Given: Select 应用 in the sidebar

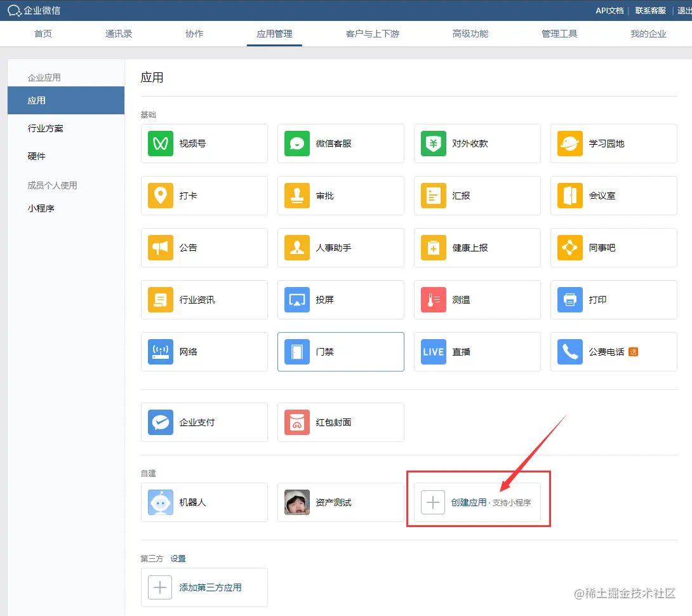Looking at the screenshot, I should point(66,100).
